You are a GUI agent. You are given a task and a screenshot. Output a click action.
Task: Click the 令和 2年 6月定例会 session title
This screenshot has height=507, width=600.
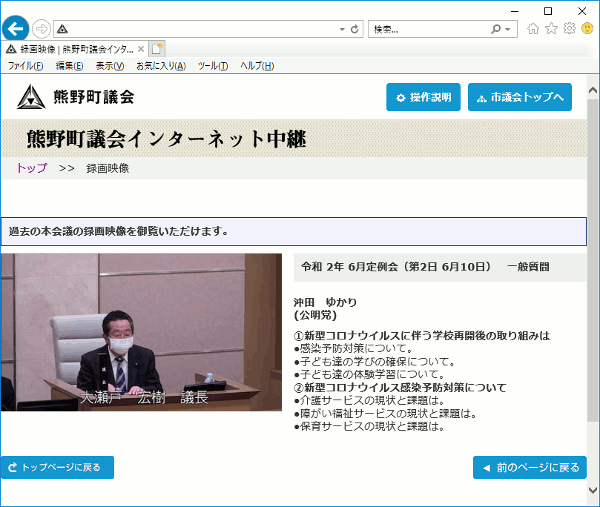point(425,267)
